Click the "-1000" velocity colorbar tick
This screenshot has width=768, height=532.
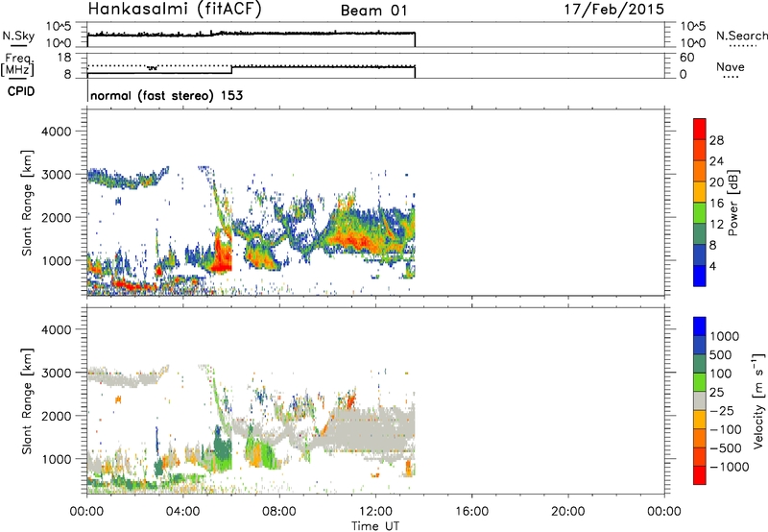tap(730, 467)
